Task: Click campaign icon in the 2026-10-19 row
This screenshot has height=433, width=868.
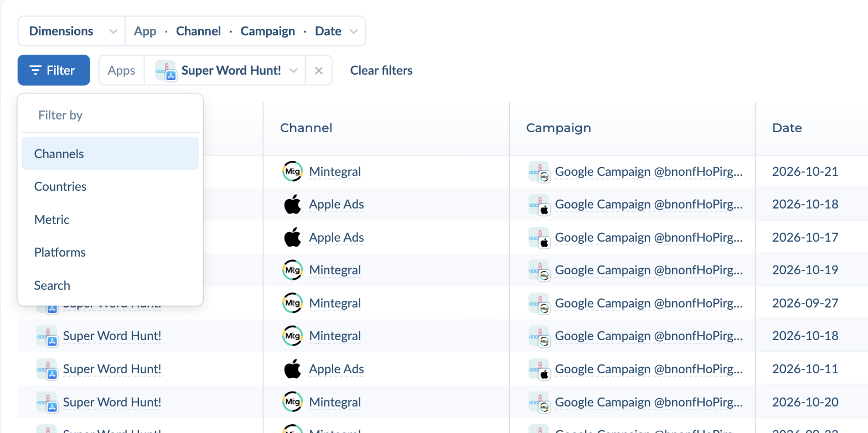Action: point(539,270)
